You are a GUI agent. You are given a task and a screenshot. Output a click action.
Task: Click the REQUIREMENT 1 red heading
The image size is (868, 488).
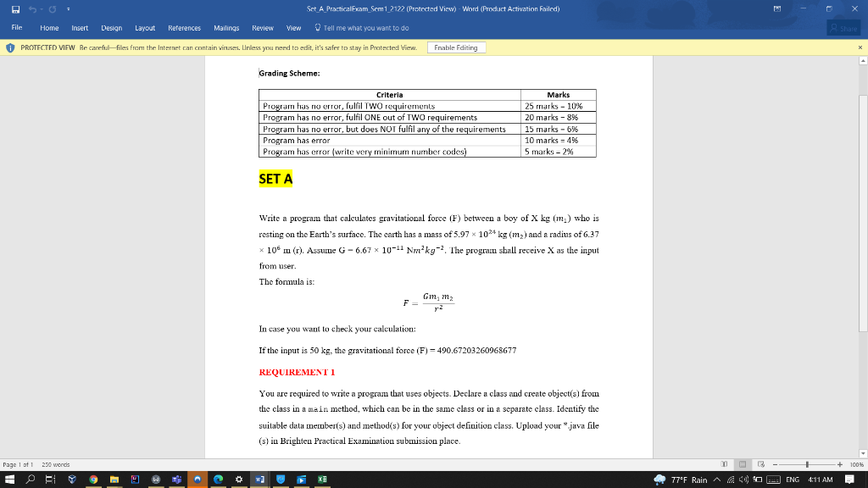297,372
